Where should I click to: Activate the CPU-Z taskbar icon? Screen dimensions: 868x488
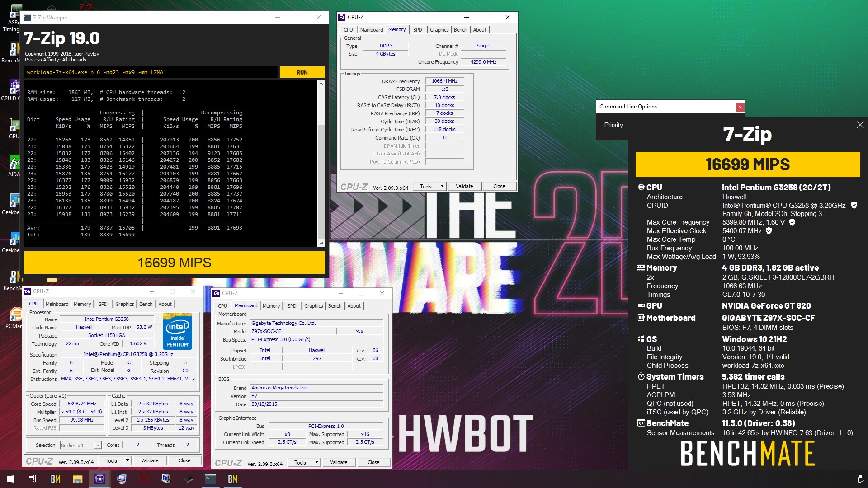(x=99, y=479)
